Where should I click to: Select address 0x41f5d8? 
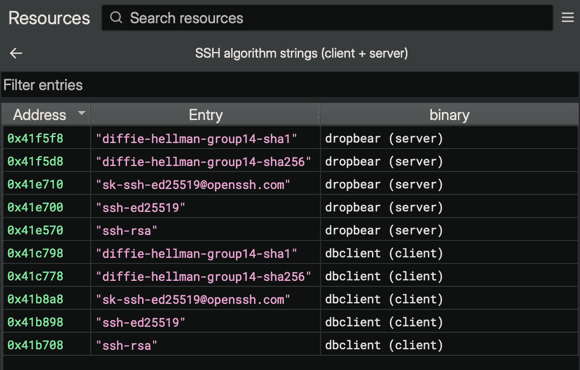click(36, 161)
